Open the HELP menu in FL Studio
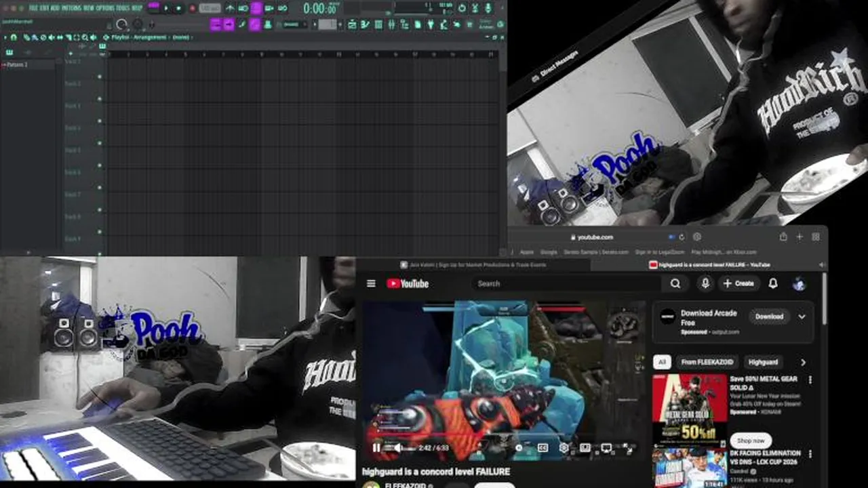Viewport: 868px width, 488px height. click(x=137, y=8)
